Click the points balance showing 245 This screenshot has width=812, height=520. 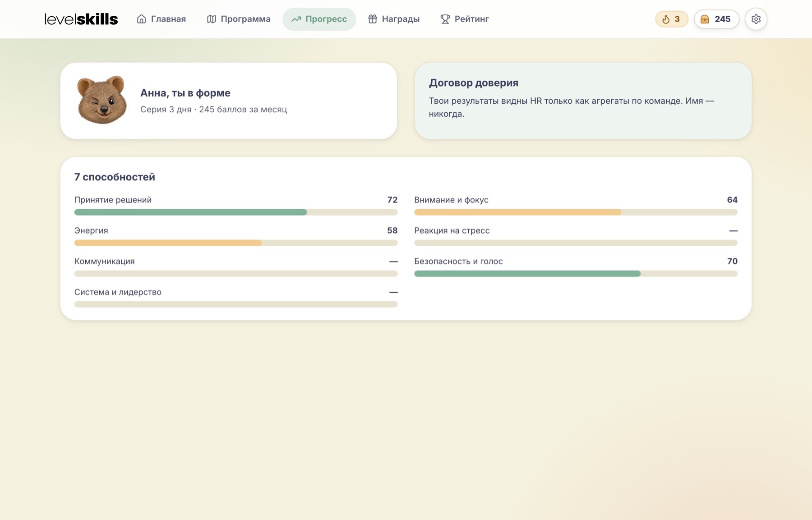click(716, 19)
